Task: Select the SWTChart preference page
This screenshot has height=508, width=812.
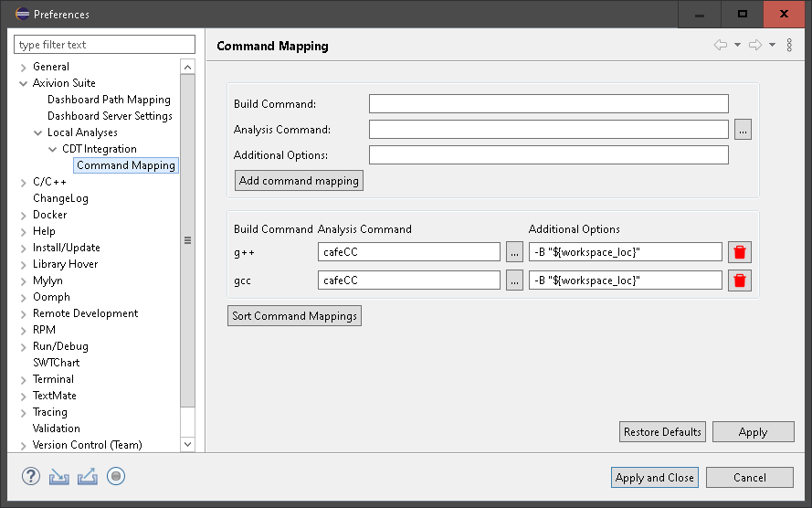Action: click(56, 363)
